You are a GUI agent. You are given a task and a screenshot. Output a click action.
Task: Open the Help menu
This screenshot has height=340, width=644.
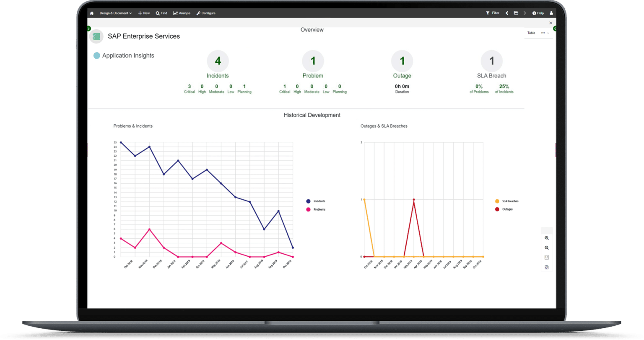click(x=538, y=13)
